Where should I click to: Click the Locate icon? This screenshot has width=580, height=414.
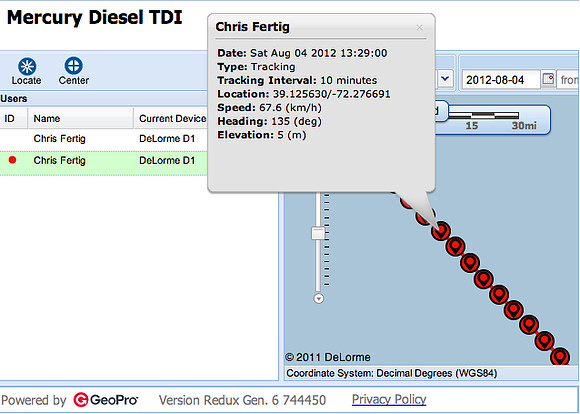27,67
